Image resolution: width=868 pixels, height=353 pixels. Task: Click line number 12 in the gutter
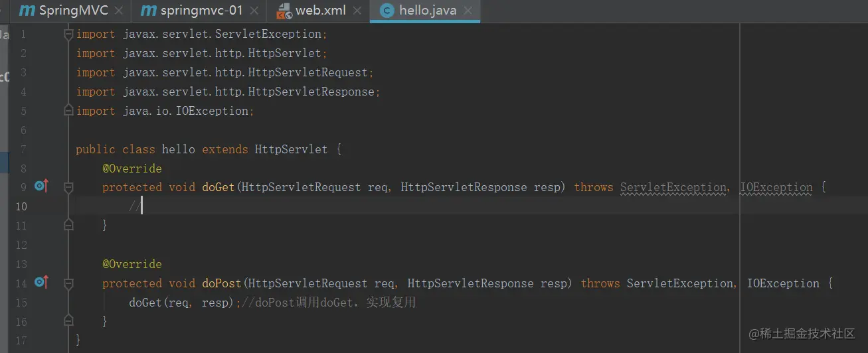point(21,245)
